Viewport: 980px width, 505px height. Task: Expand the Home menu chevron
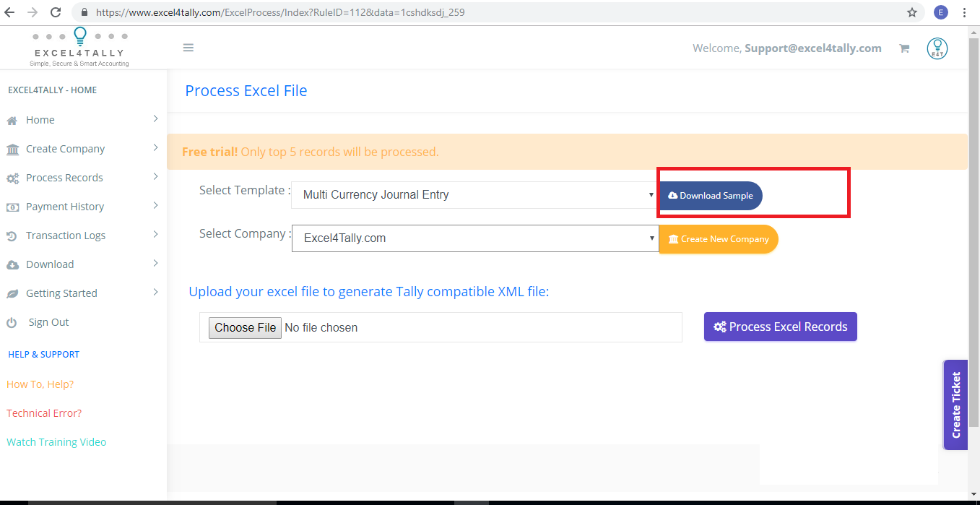coord(155,119)
